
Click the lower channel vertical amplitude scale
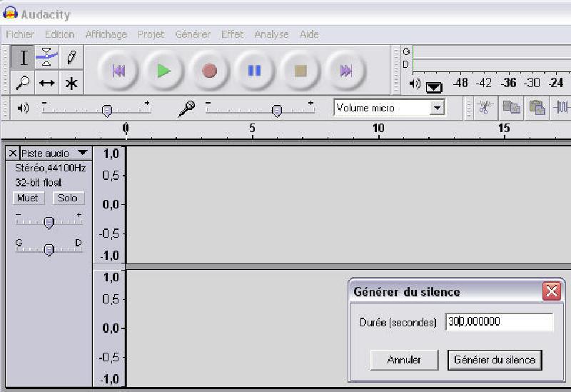pos(110,328)
